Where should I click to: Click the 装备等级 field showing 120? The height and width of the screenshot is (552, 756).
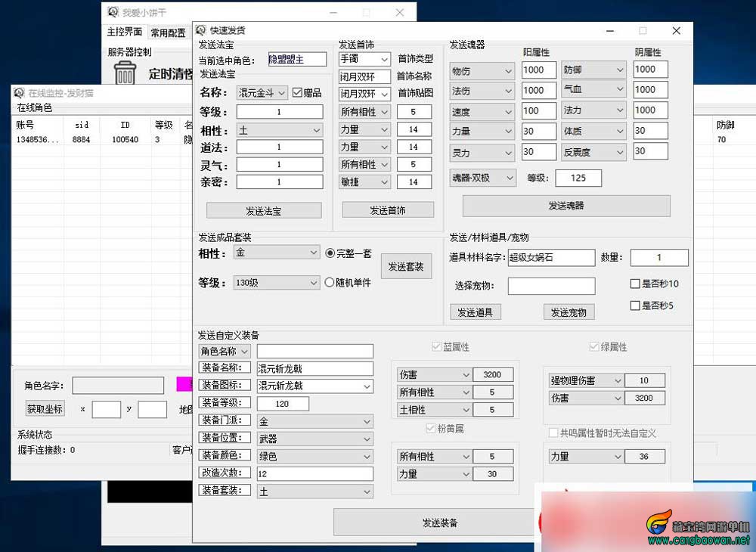click(x=283, y=404)
